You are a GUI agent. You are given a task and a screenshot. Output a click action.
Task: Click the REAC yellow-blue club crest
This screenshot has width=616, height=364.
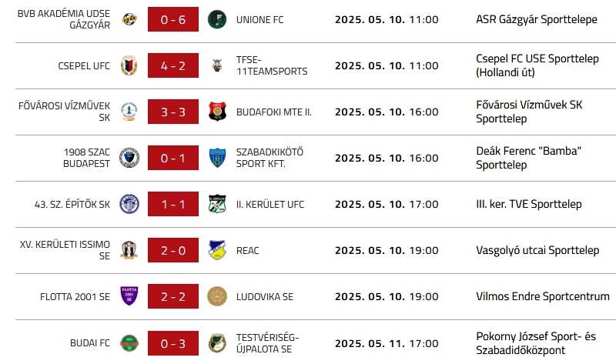pyautogui.click(x=218, y=250)
